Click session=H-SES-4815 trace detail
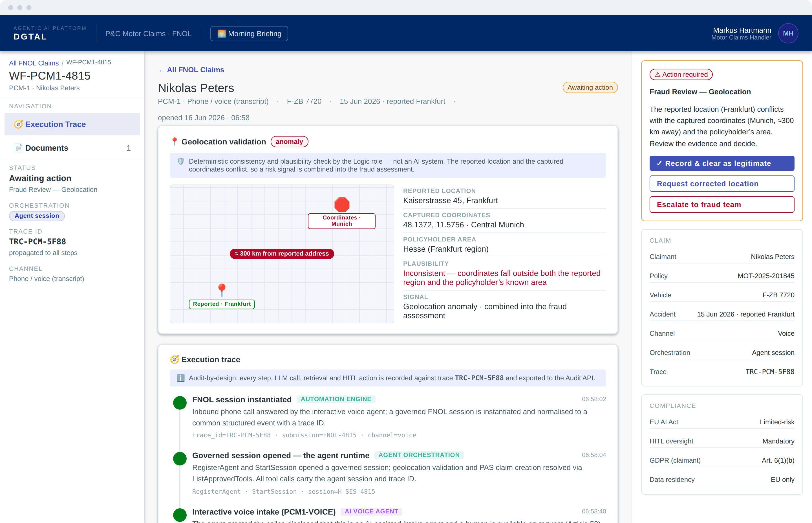The width and height of the screenshot is (812, 523). click(341, 492)
